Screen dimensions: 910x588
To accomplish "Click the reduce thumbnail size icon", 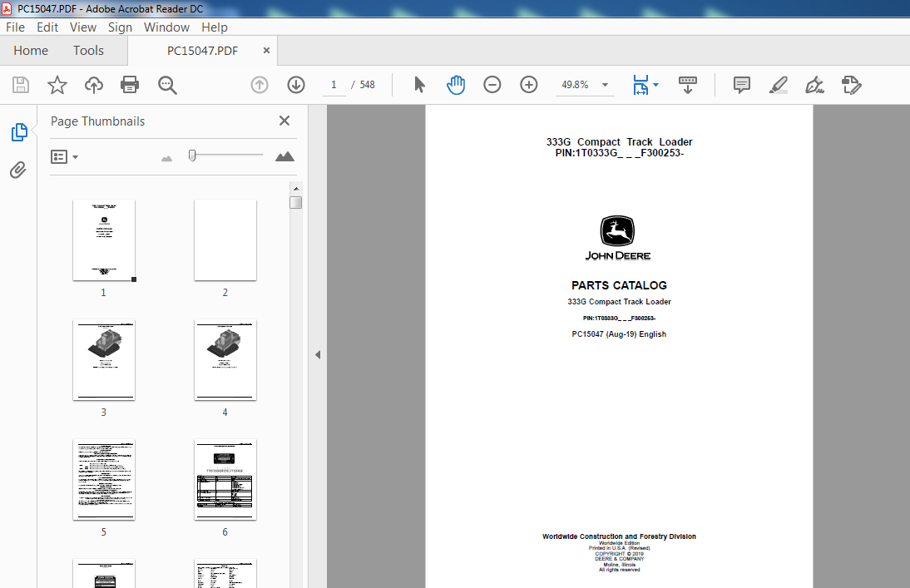I will 166,158.
